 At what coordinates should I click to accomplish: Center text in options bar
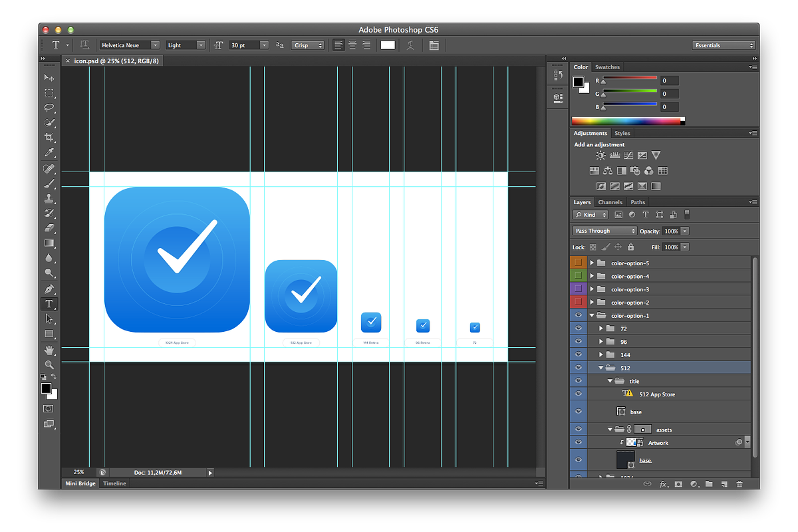[352, 45]
